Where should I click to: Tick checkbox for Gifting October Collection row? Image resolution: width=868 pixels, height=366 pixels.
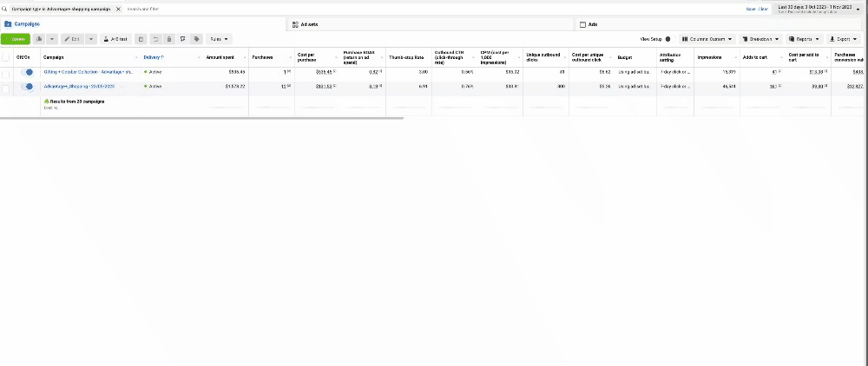(5, 74)
